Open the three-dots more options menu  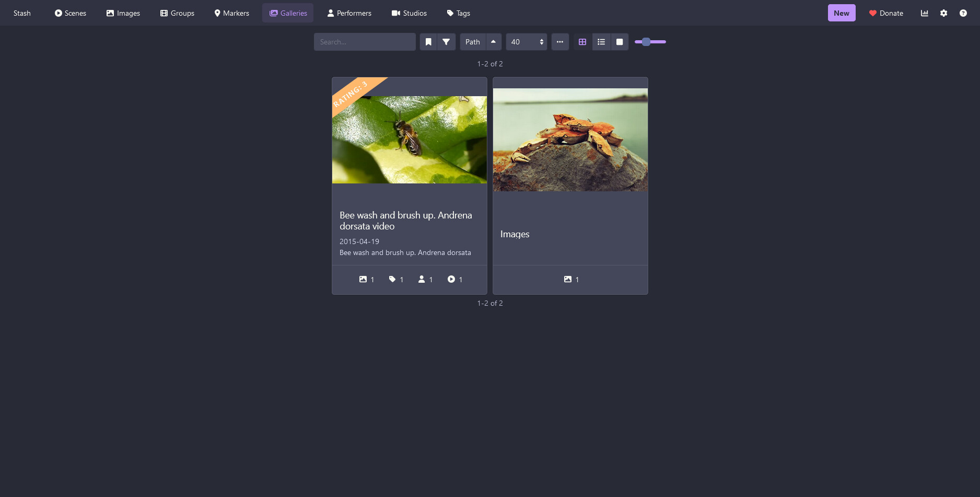point(560,42)
